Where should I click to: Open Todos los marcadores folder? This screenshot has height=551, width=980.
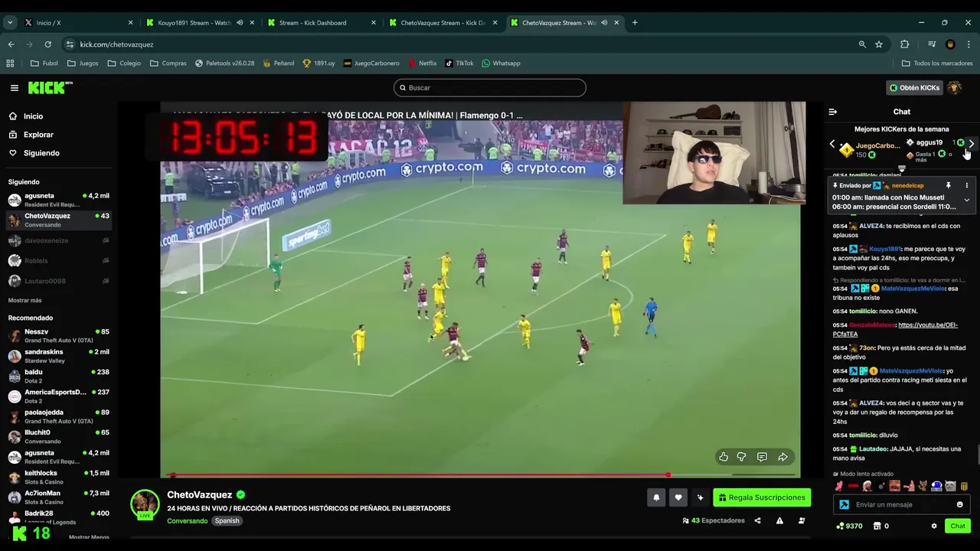pyautogui.click(x=937, y=63)
